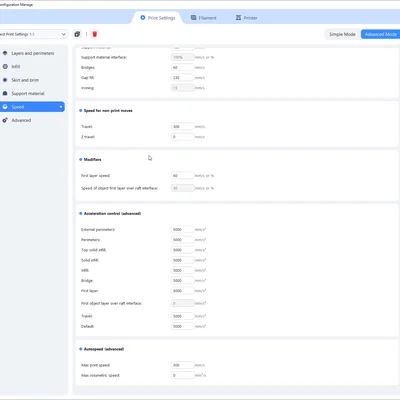Click the Travel speed field showing 300
Screen dimensions: 400x400
click(x=182, y=127)
